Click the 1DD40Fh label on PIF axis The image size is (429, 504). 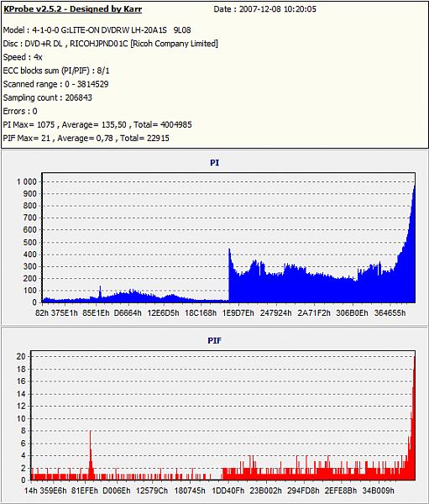(x=228, y=491)
